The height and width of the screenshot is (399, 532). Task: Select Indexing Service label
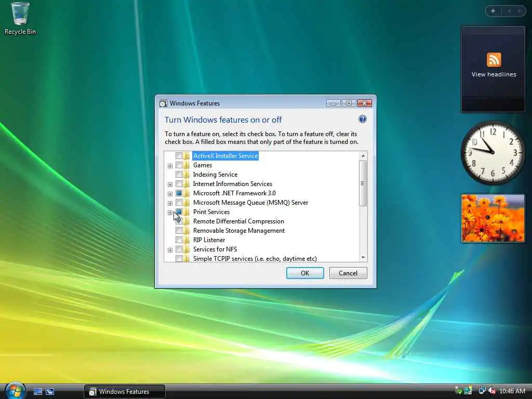tap(215, 175)
